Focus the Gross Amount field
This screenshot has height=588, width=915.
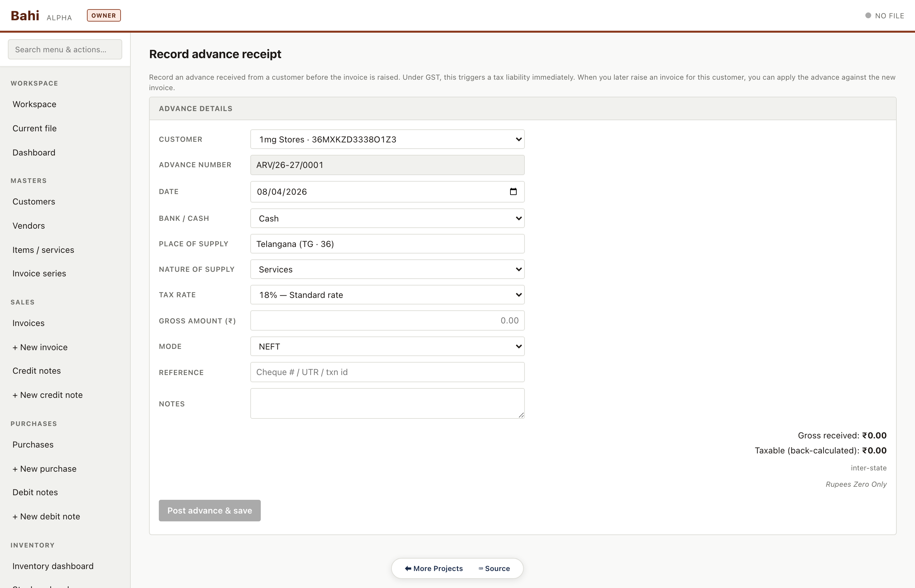pyautogui.click(x=387, y=320)
